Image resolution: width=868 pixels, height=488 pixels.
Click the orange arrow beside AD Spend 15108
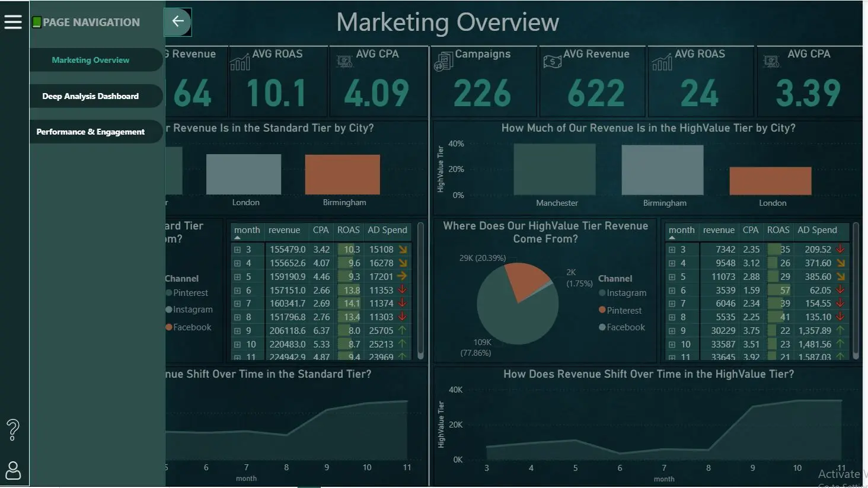coord(403,249)
